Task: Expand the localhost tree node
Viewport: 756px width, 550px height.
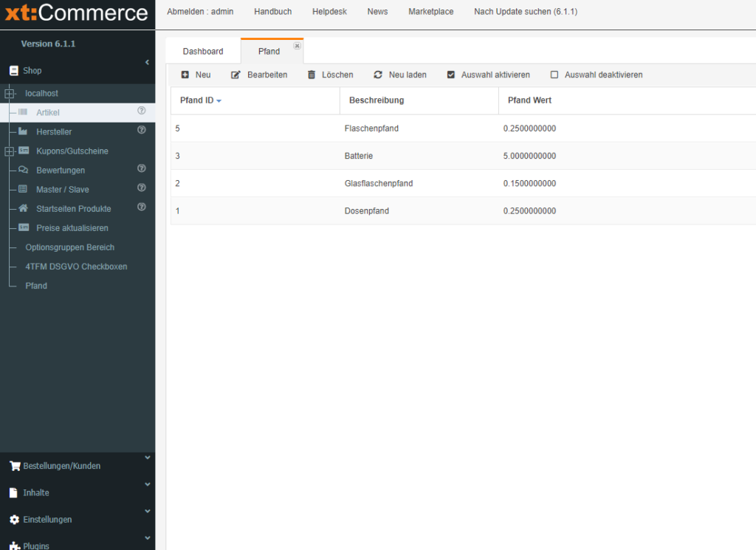Action: pos(10,94)
